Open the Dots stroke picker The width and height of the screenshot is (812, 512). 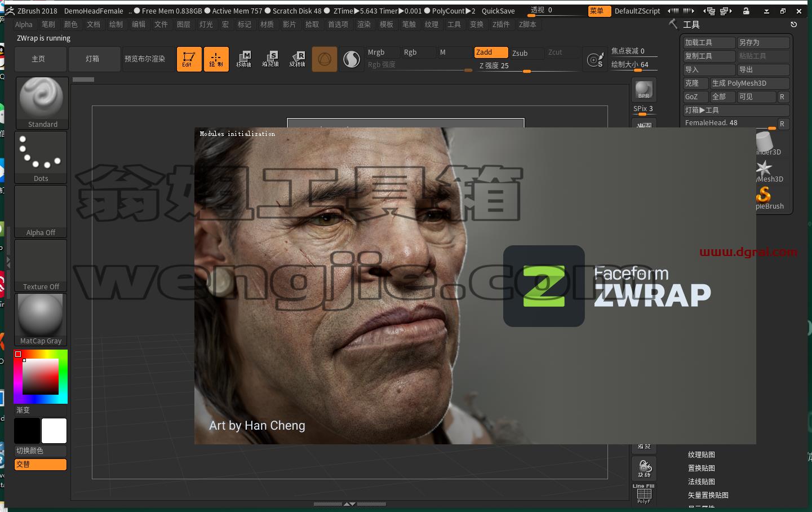pyautogui.click(x=41, y=157)
